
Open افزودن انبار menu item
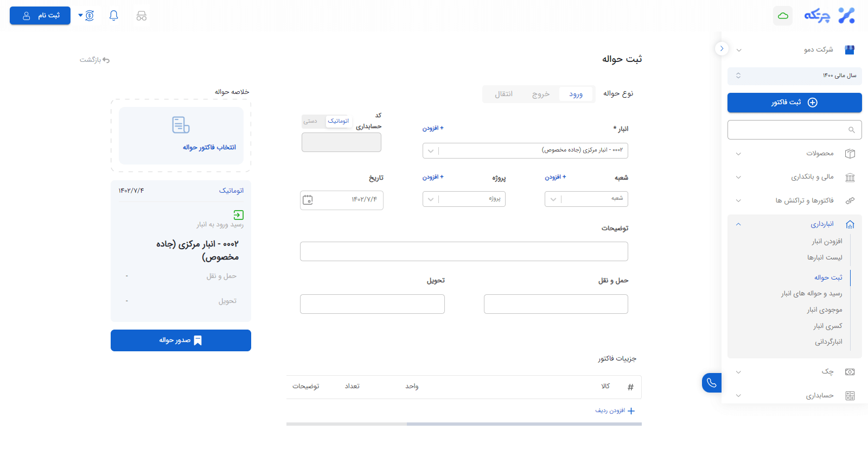827,242
